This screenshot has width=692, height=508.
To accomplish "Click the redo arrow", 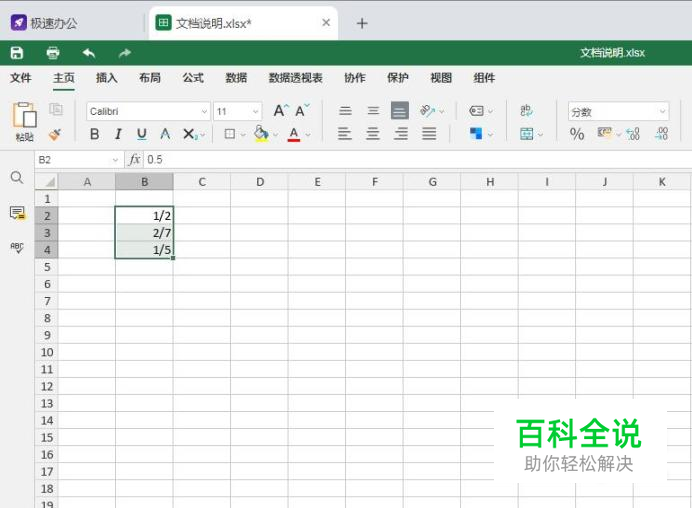I will click(125, 53).
